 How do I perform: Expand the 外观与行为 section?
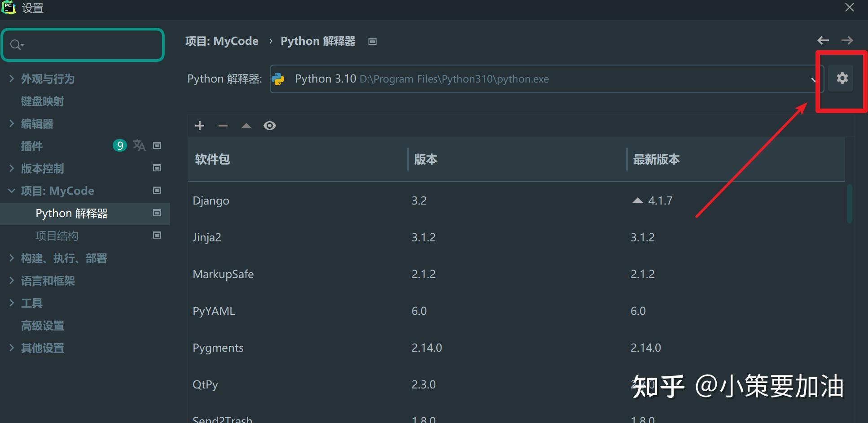pyautogui.click(x=11, y=78)
